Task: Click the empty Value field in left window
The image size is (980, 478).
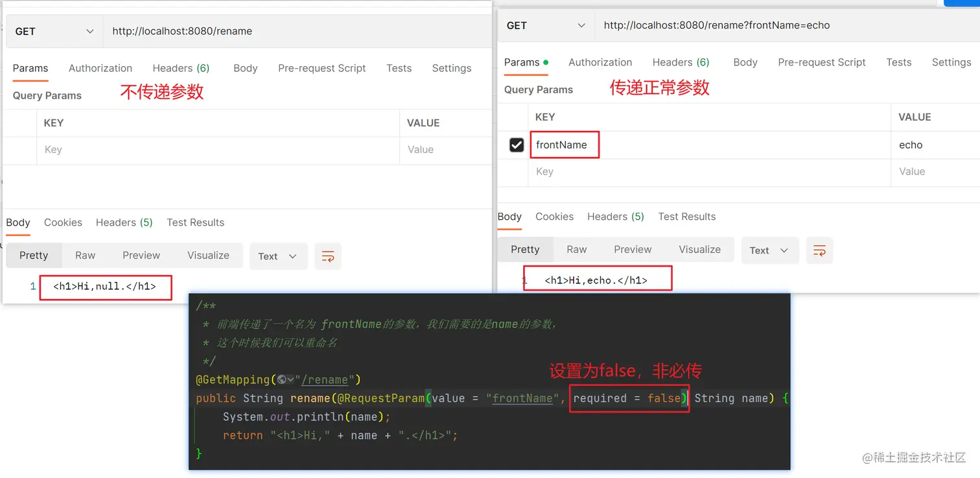Action: (x=446, y=150)
